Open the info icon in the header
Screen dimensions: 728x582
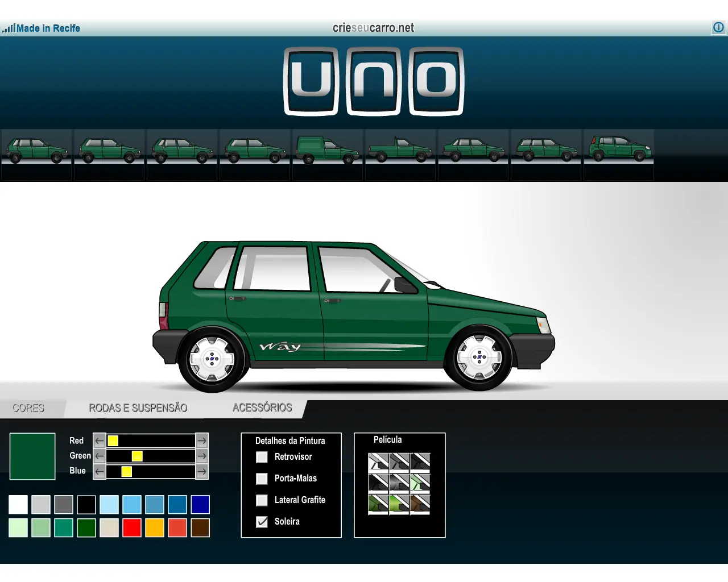coord(718,27)
